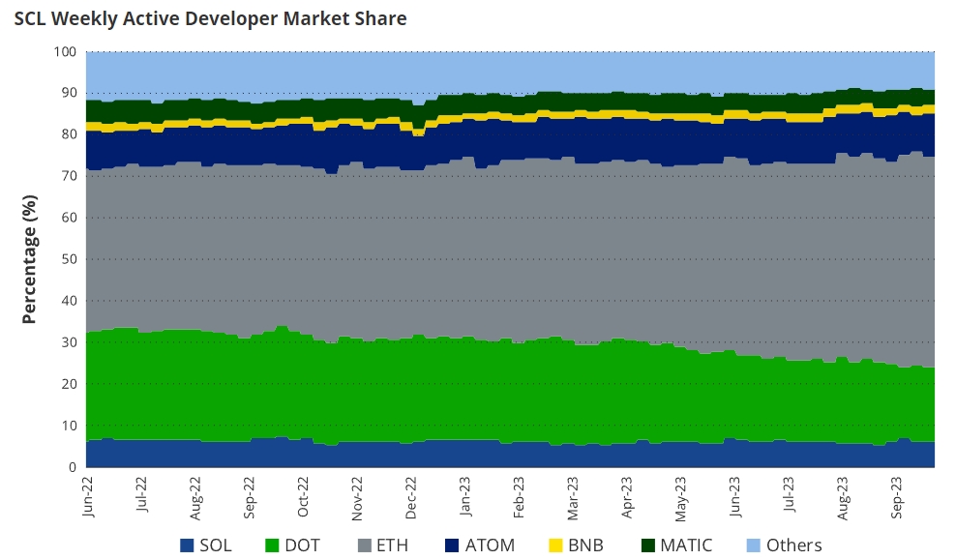Click the Aug-22 x-axis label

tap(195, 498)
